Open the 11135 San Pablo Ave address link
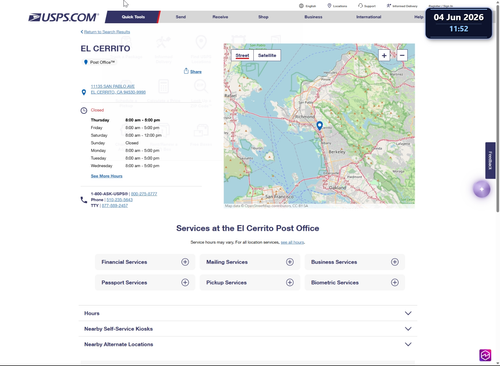The width and height of the screenshot is (500, 366). [x=118, y=89]
